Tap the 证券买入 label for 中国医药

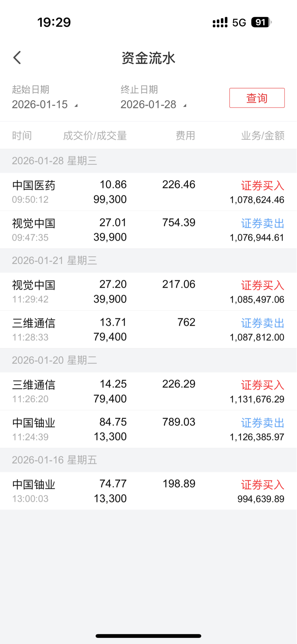tap(263, 186)
